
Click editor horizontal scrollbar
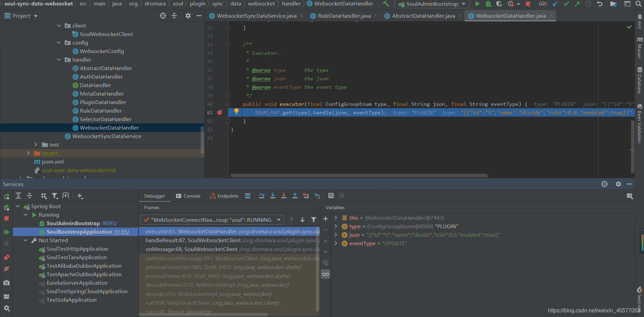[x=359, y=176]
